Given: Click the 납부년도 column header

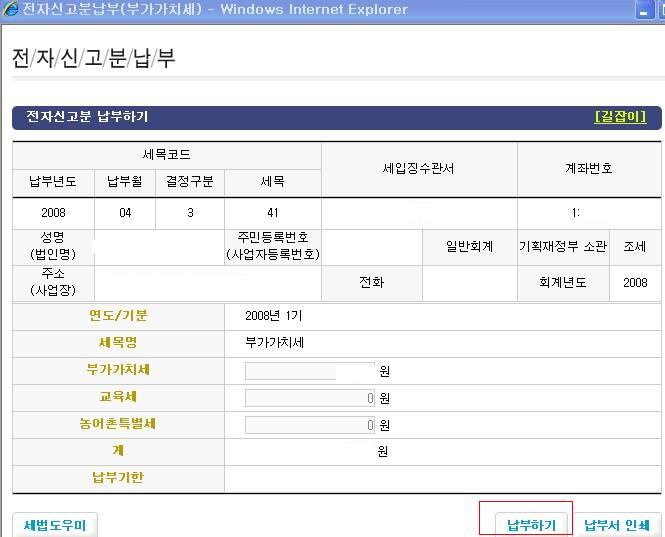Looking at the screenshot, I should 53,182.
